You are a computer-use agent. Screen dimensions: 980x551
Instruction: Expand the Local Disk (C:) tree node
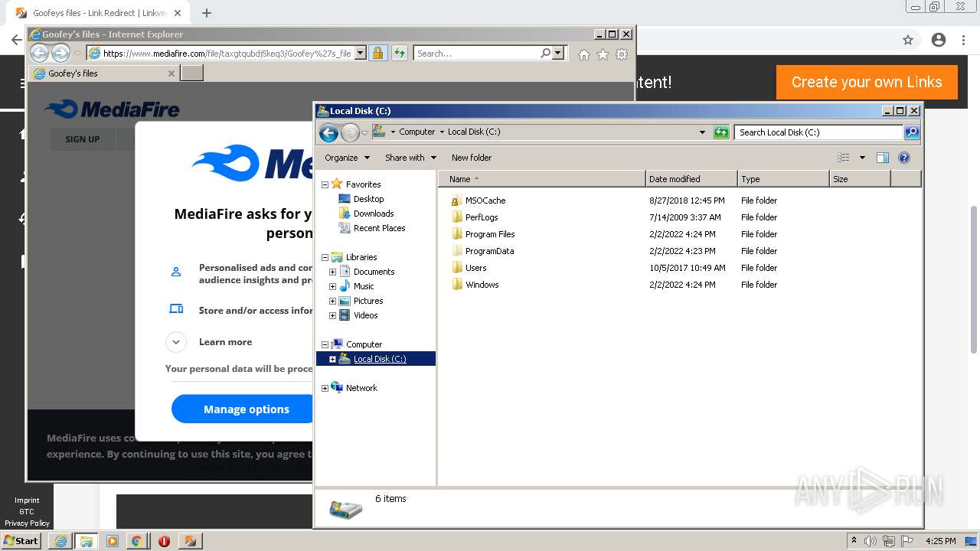(332, 359)
